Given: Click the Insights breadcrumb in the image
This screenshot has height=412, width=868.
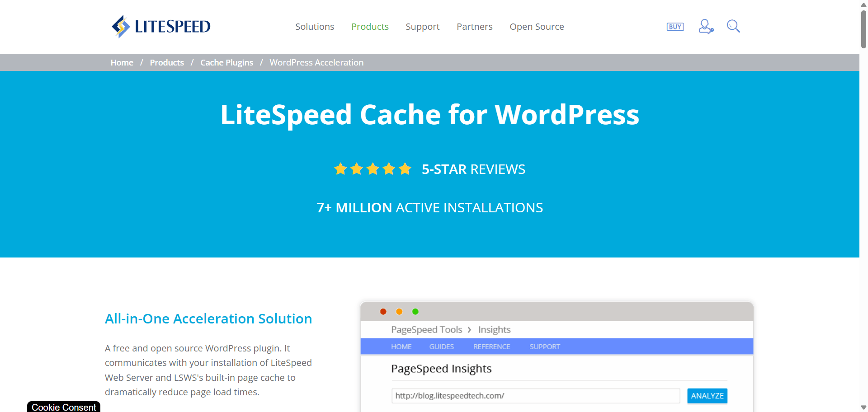Looking at the screenshot, I should 494,330.
